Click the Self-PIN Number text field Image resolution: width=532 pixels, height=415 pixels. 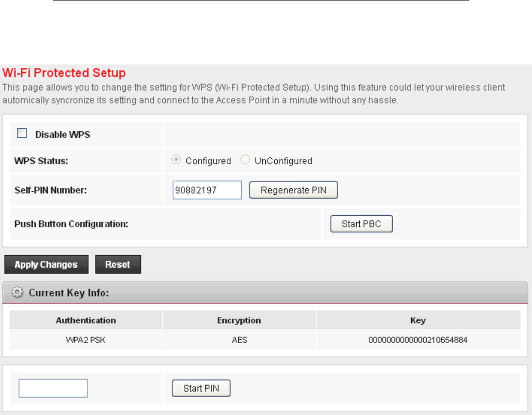click(x=207, y=190)
